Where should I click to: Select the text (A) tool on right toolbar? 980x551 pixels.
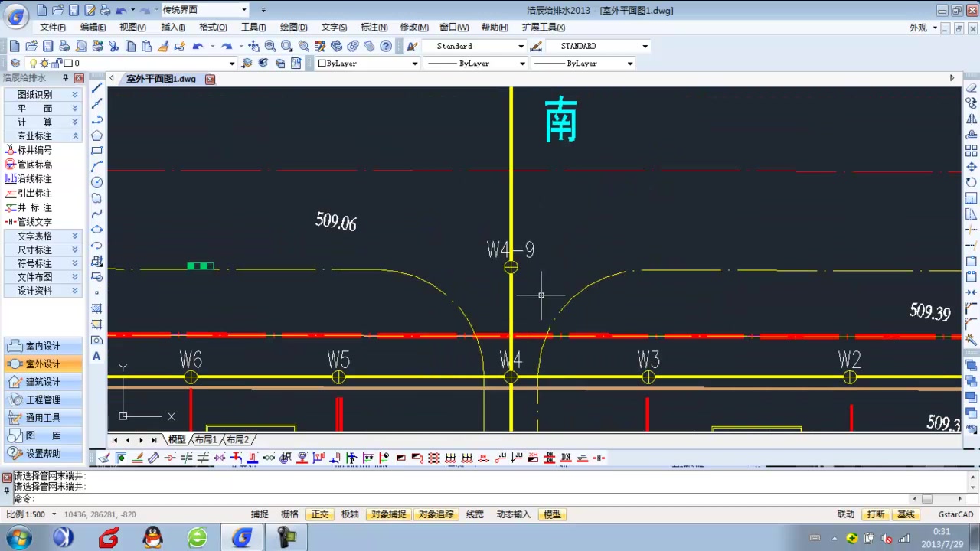click(96, 356)
